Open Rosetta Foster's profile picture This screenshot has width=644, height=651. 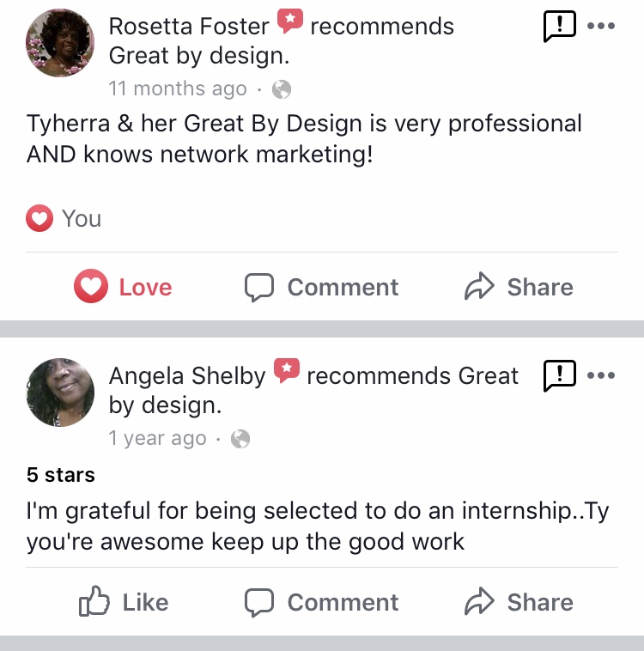pyautogui.click(x=60, y=43)
